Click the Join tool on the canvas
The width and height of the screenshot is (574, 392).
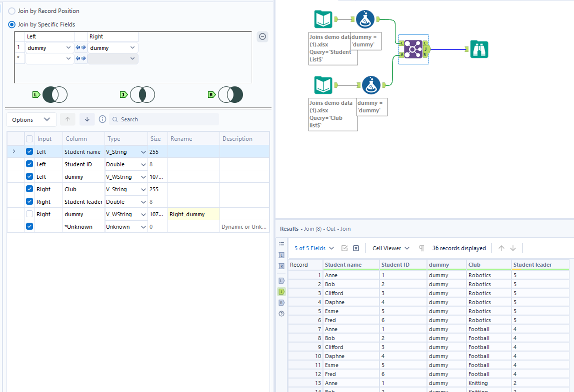tap(413, 49)
